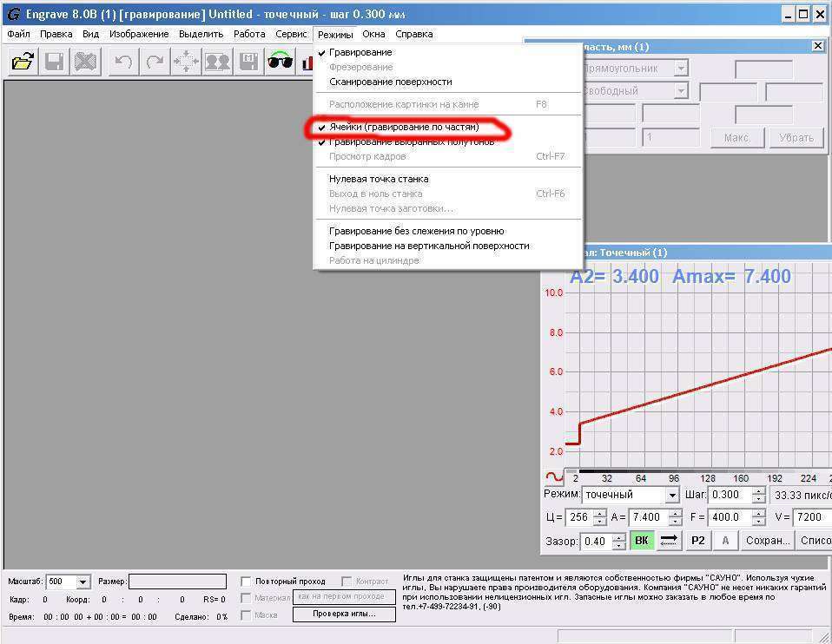Image resolution: width=832 pixels, height=644 pixels.
Task: Click the Зазор 0.40 input field
Action: click(596, 542)
